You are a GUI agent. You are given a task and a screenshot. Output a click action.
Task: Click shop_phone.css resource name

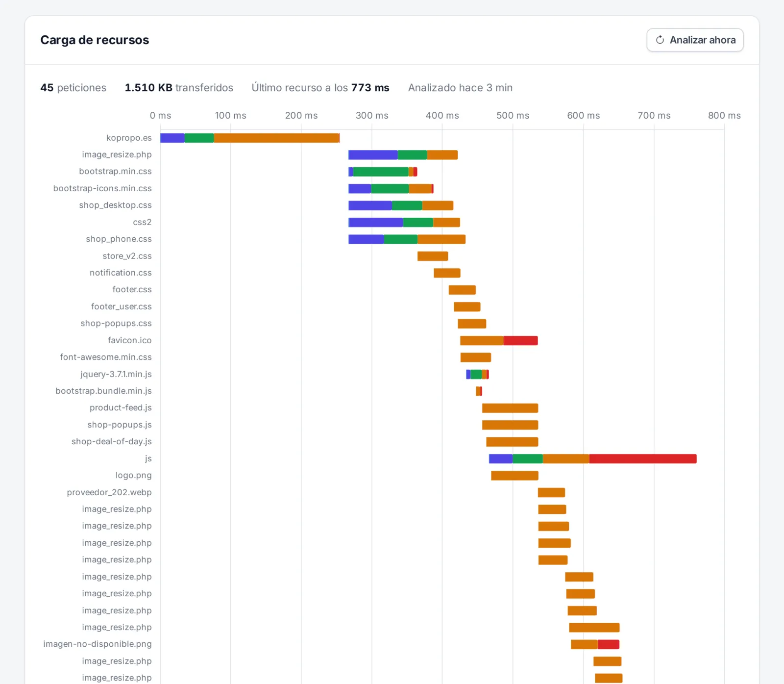(x=119, y=239)
